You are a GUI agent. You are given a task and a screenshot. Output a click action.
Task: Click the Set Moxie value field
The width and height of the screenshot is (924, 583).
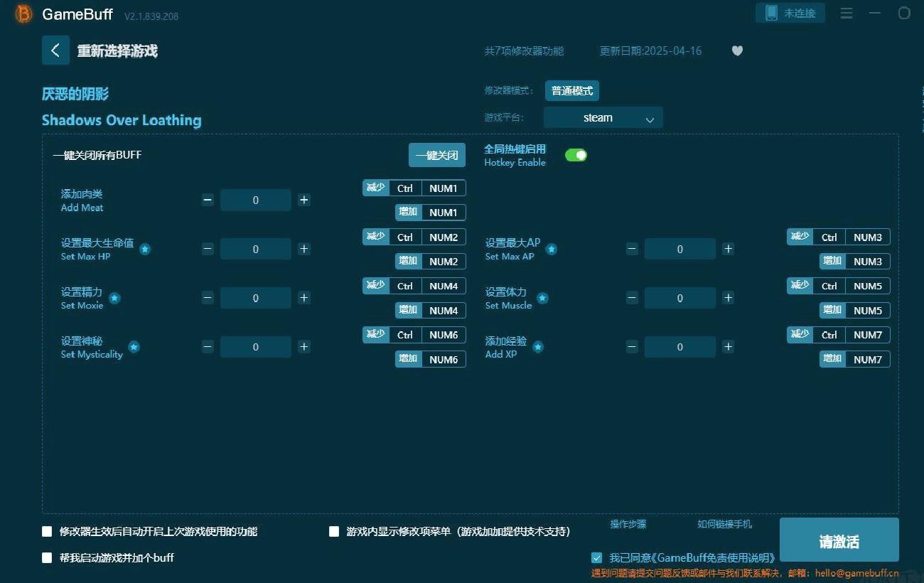point(256,299)
